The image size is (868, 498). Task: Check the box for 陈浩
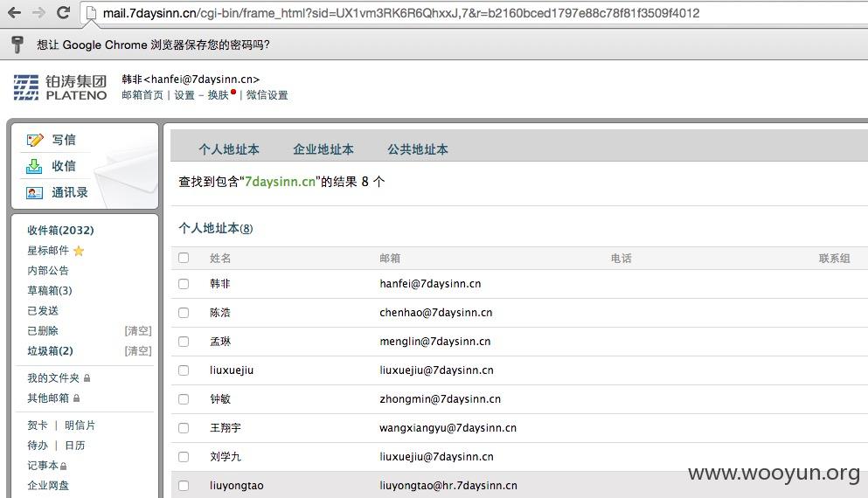[x=184, y=313]
